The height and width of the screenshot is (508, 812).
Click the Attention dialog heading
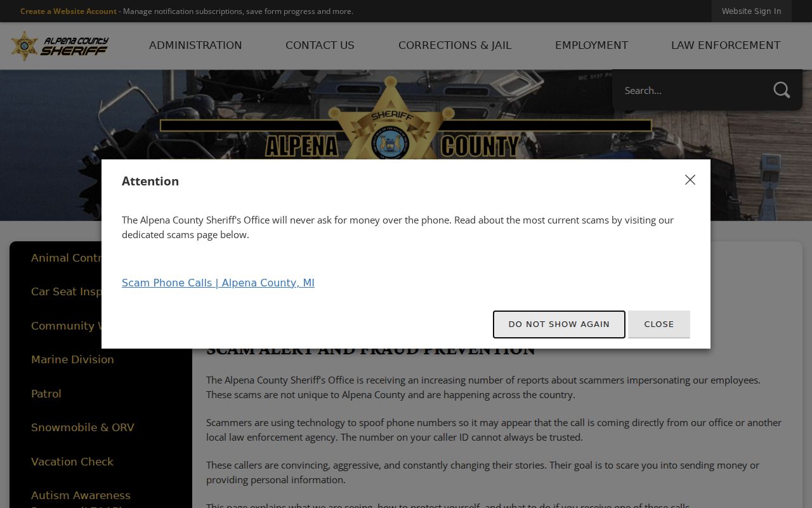(x=150, y=181)
